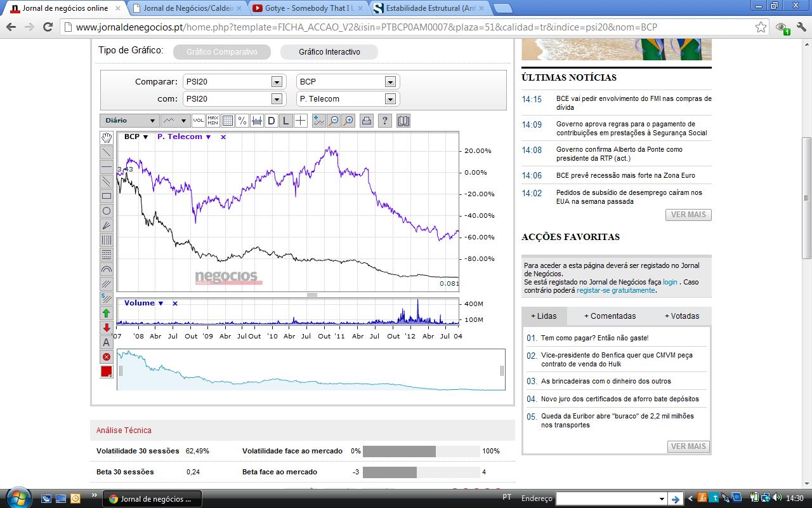
Task: Open news BCE prevê recessão mais forte
Action: (625, 176)
